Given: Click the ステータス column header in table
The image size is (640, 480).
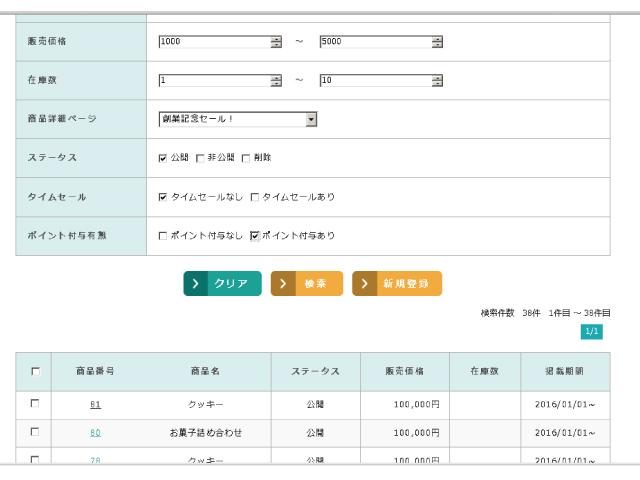Looking at the screenshot, I should pyautogui.click(x=316, y=371).
